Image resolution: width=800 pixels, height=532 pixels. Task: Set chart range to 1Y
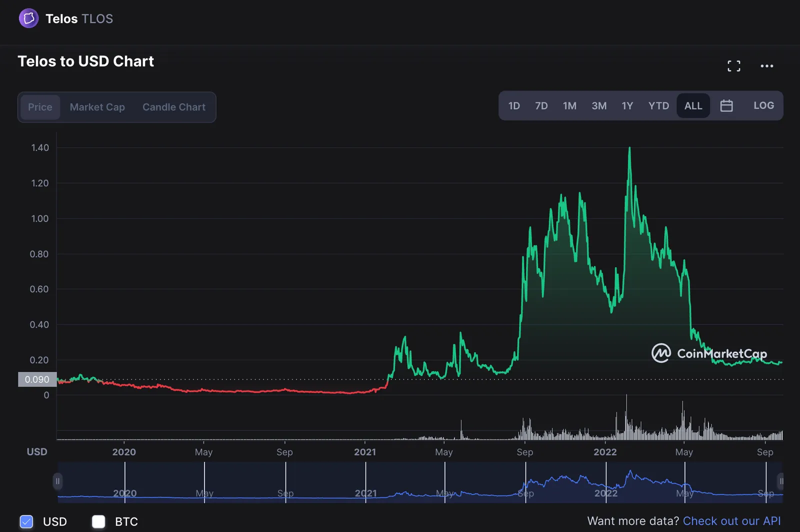click(627, 105)
